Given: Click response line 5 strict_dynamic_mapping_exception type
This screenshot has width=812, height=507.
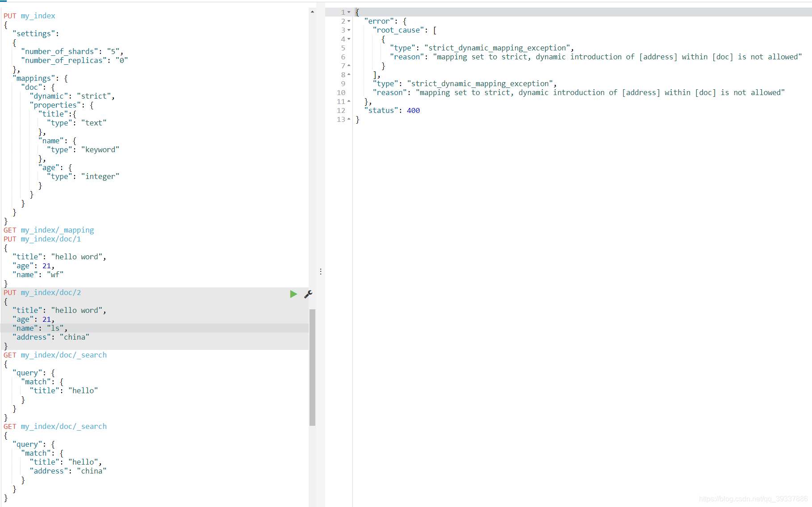Looking at the screenshot, I should pyautogui.click(x=482, y=48).
